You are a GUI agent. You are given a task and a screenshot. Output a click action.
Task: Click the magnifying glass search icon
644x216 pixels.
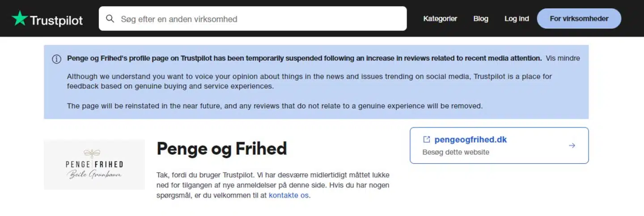point(110,19)
